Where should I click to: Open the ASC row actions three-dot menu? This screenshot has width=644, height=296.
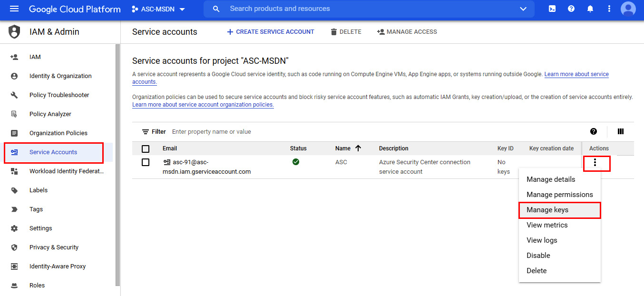click(595, 163)
